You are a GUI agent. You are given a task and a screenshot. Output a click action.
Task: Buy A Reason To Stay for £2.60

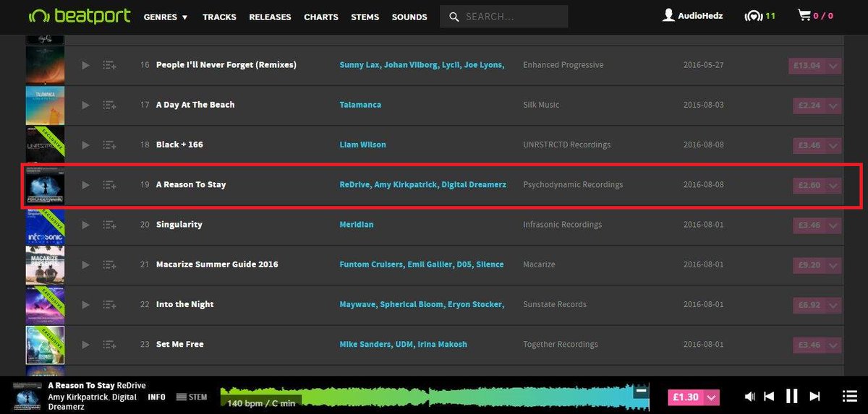click(x=809, y=185)
